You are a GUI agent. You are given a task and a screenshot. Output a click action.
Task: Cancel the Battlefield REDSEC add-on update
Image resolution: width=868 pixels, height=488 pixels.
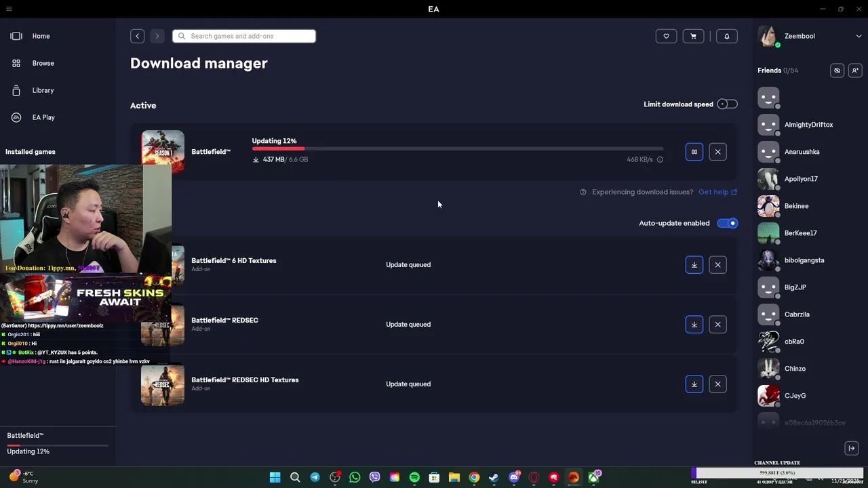[717, 325]
